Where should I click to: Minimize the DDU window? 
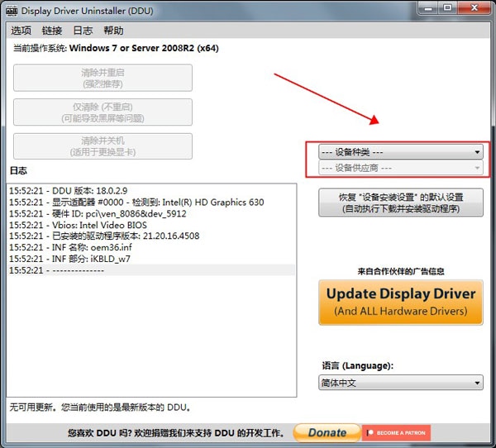click(x=428, y=8)
